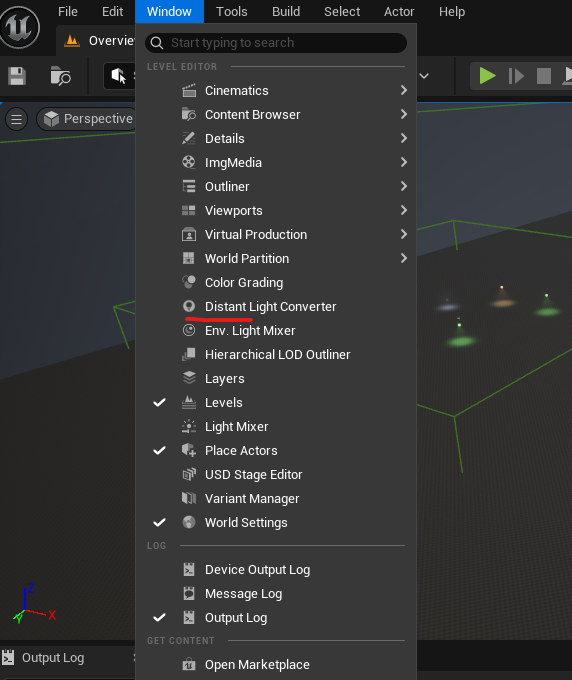Open the Actor menu
The height and width of the screenshot is (680, 572).
399,11
